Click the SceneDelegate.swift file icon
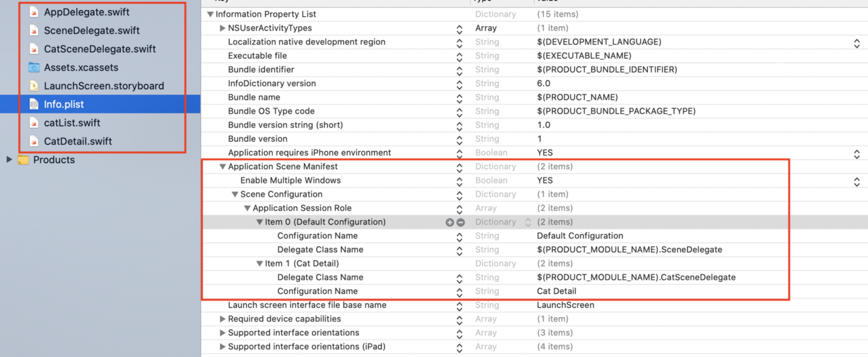 coord(33,30)
